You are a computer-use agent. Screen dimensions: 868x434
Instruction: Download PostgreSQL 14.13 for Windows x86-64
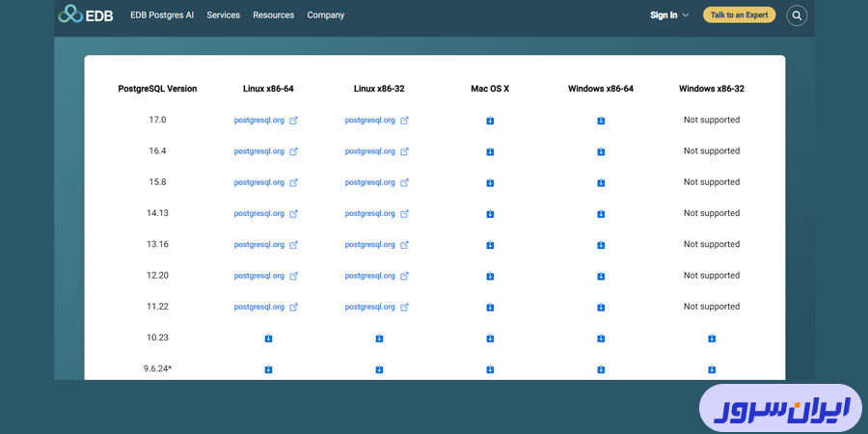click(x=601, y=214)
